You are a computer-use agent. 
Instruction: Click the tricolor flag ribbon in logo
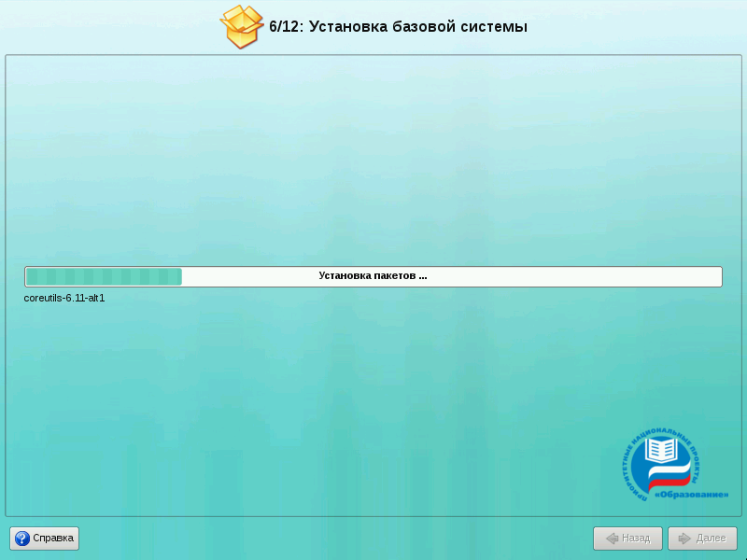[672, 474]
